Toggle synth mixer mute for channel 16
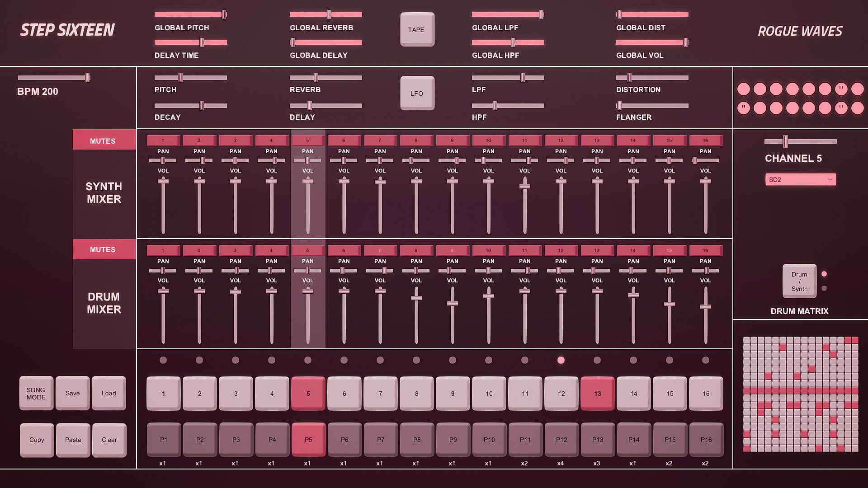The image size is (868, 488). click(705, 141)
